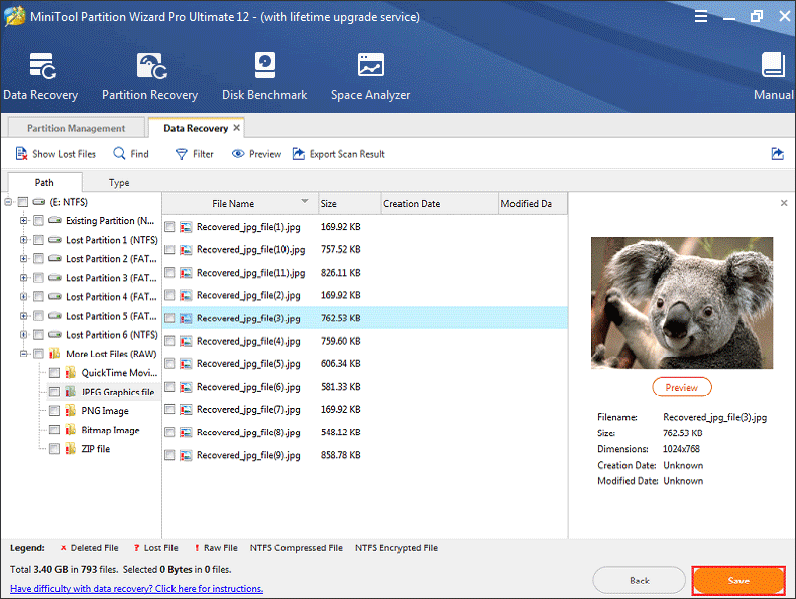Image resolution: width=796 pixels, height=599 pixels.
Task: Click the 858.78 KB size value
Action: [x=341, y=455]
